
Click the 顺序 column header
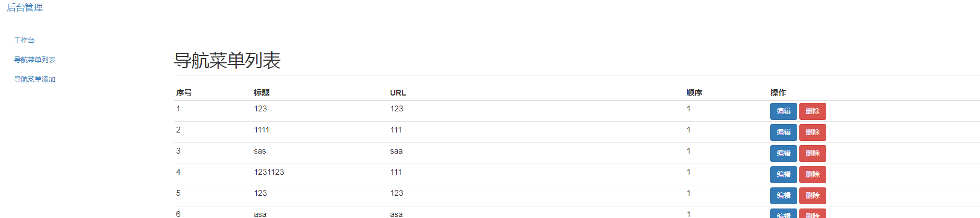pos(694,93)
